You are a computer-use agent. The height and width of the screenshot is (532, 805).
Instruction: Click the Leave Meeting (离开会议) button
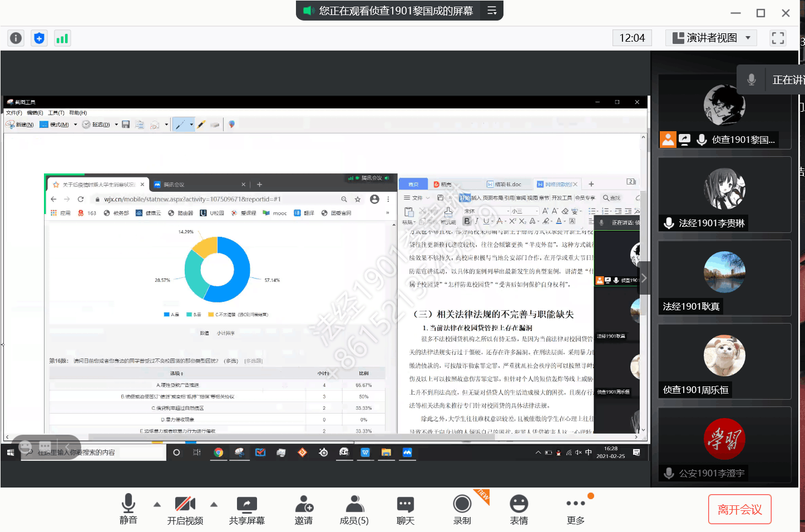[739, 509]
